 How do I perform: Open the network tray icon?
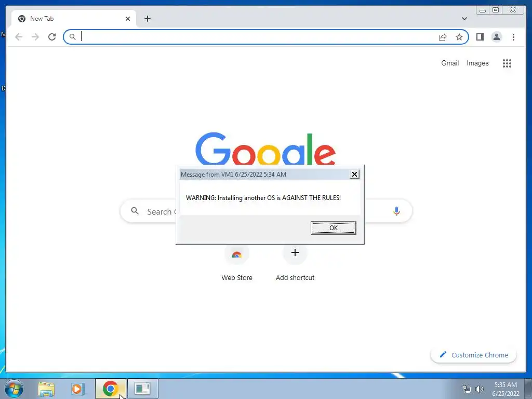click(467, 389)
